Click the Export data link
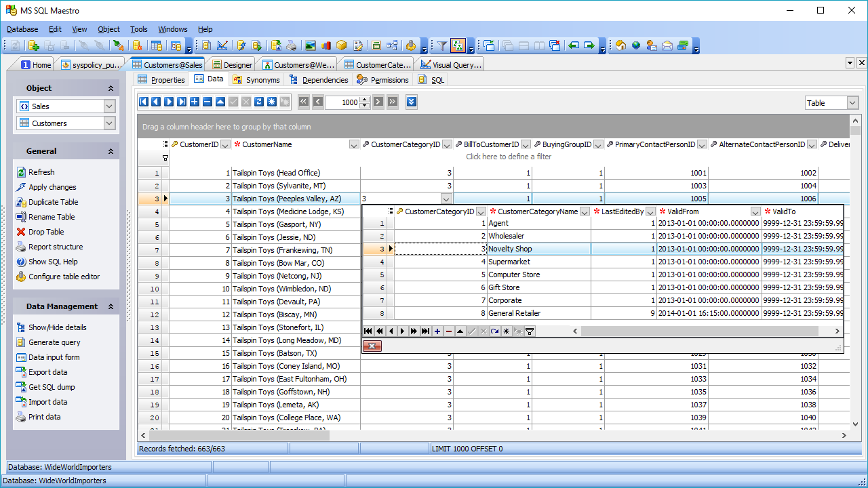The width and height of the screenshot is (868, 488). point(47,372)
